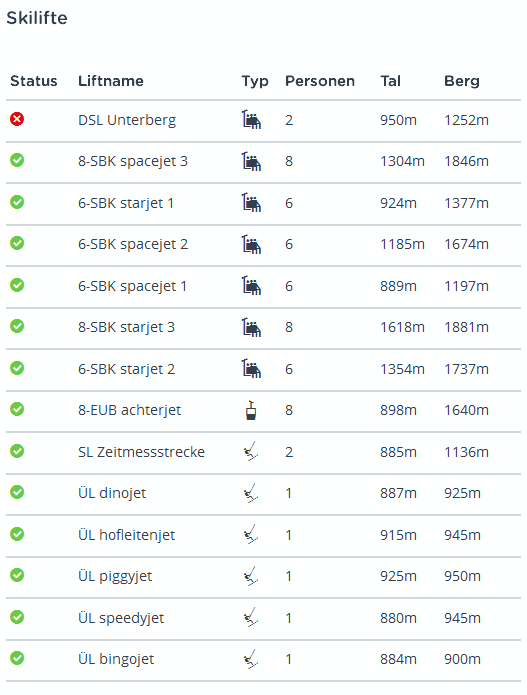Click the Skilifte section heading

pos(37,18)
